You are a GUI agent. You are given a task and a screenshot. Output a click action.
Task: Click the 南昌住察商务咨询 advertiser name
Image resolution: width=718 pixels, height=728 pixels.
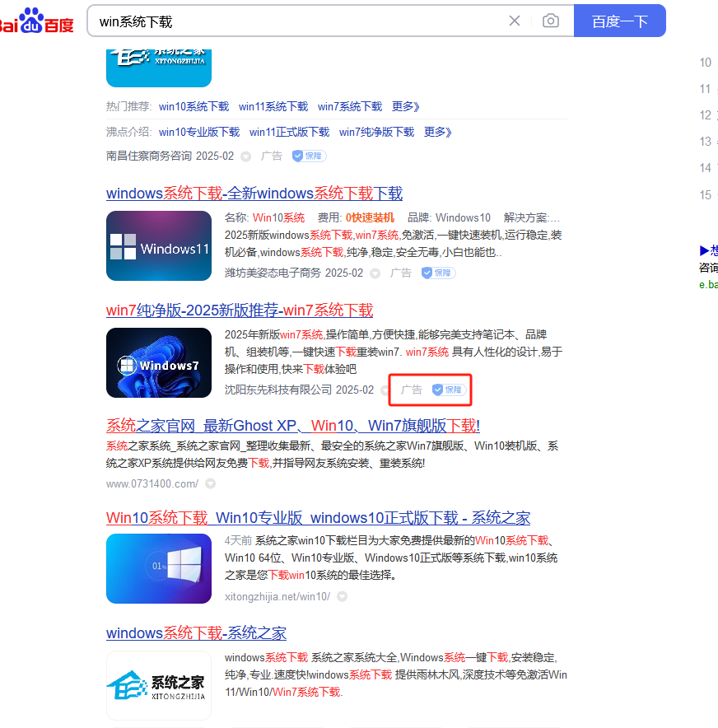tap(149, 156)
